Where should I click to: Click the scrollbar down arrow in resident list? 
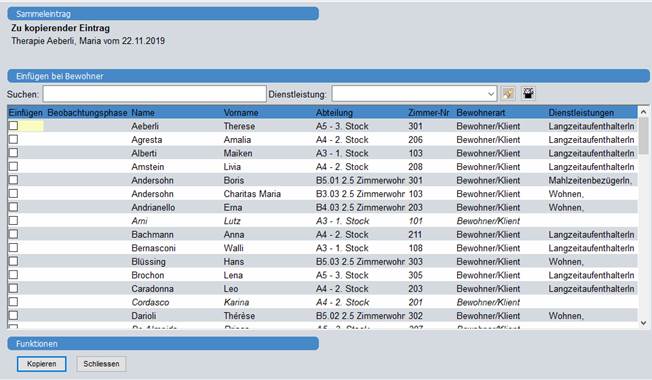coord(643,323)
